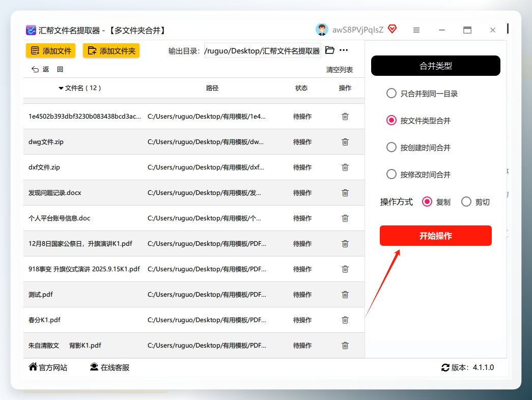Open the three-dot more options
Image resolution: width=532 pixels, height=400 pixels.
[344, 50]
